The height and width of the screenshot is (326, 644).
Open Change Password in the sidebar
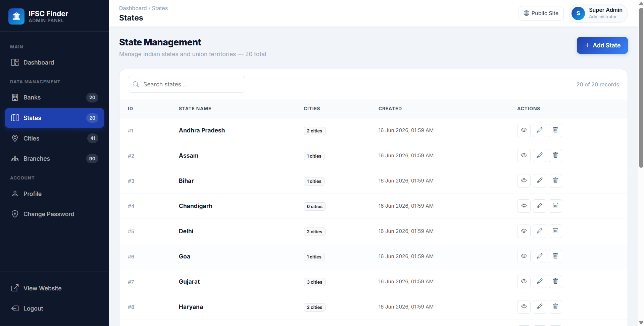(54, 214)
